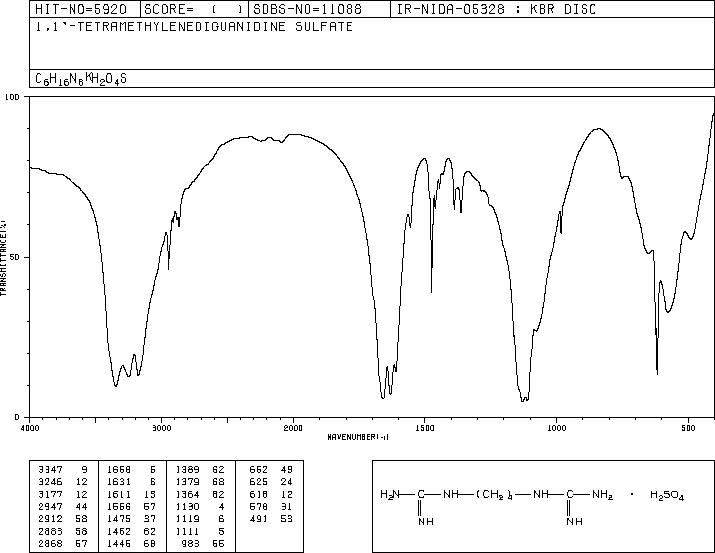The width and height of the screenshot is (715, 553).
Task: Select peak table entry 1119
Action: pos(187,519)
